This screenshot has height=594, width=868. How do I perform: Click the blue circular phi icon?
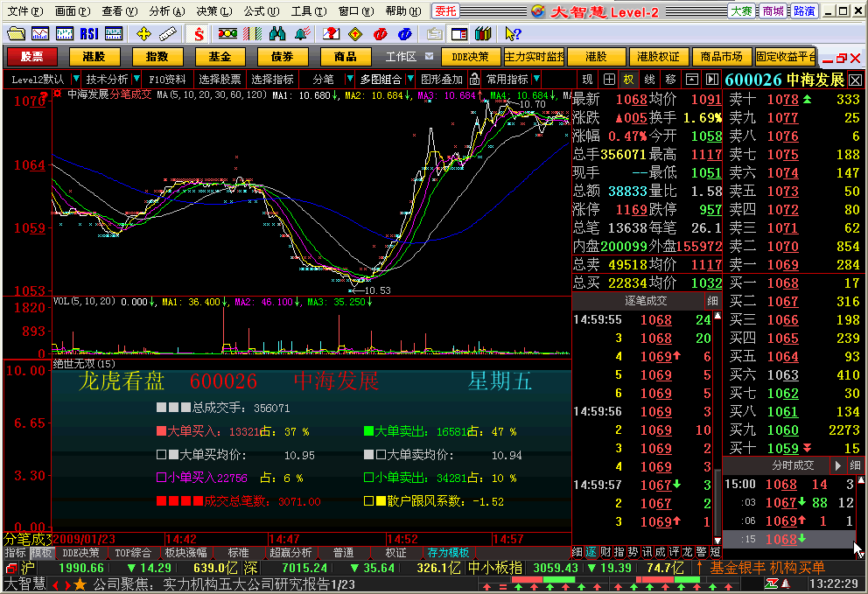(x=404, y=34)
